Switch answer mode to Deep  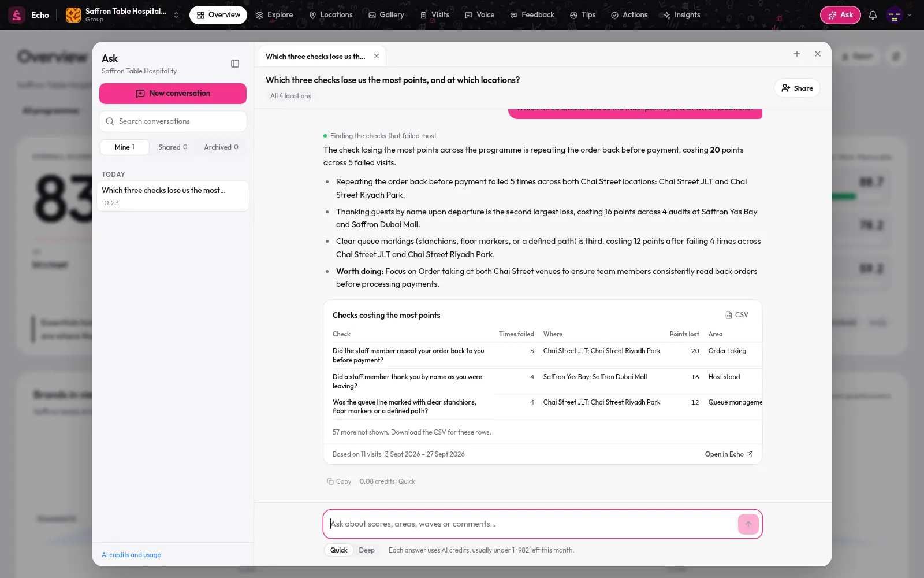pos(367,550)
